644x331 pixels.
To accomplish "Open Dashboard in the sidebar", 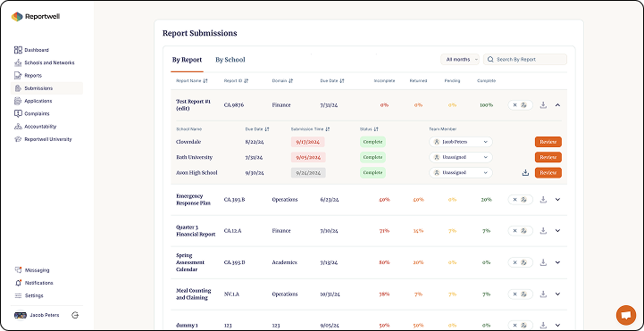I will tap(31, 50).
